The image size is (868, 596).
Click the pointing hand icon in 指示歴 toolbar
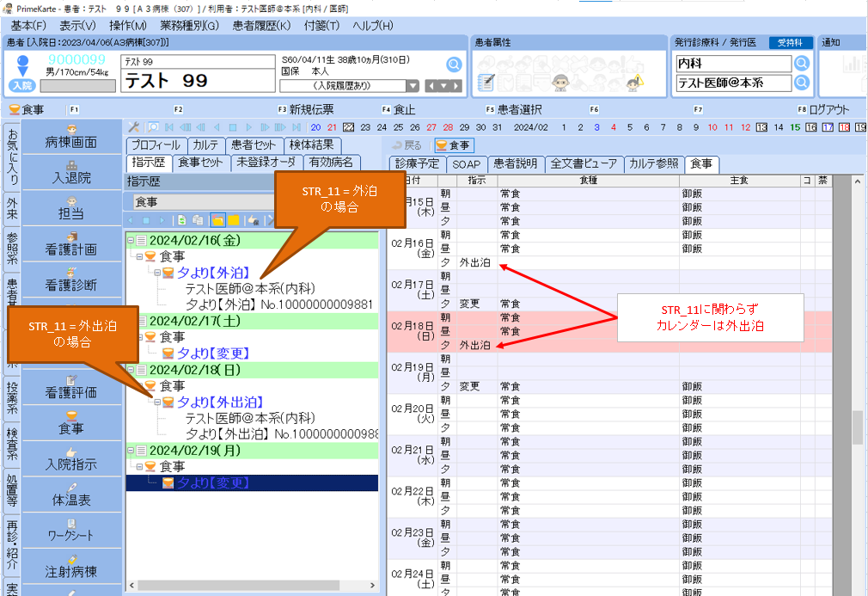(254, 220)
